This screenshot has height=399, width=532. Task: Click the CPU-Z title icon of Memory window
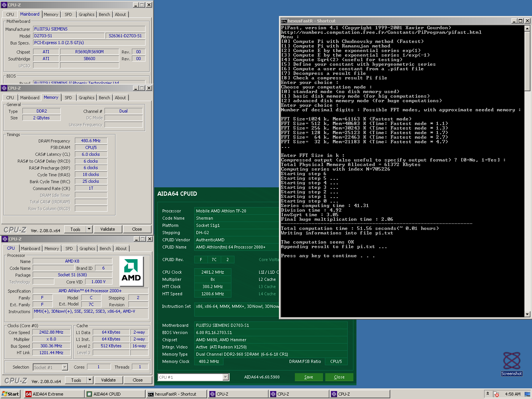click(x=4, y=88)
